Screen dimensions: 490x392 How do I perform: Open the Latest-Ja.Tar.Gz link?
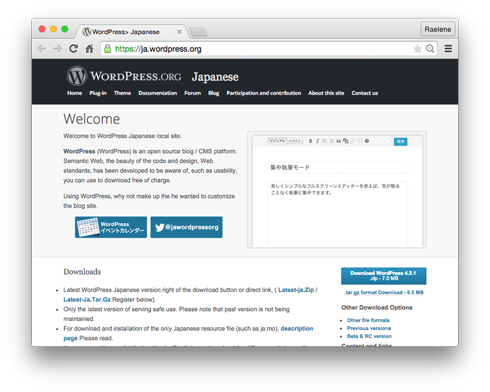click(87, 299)
